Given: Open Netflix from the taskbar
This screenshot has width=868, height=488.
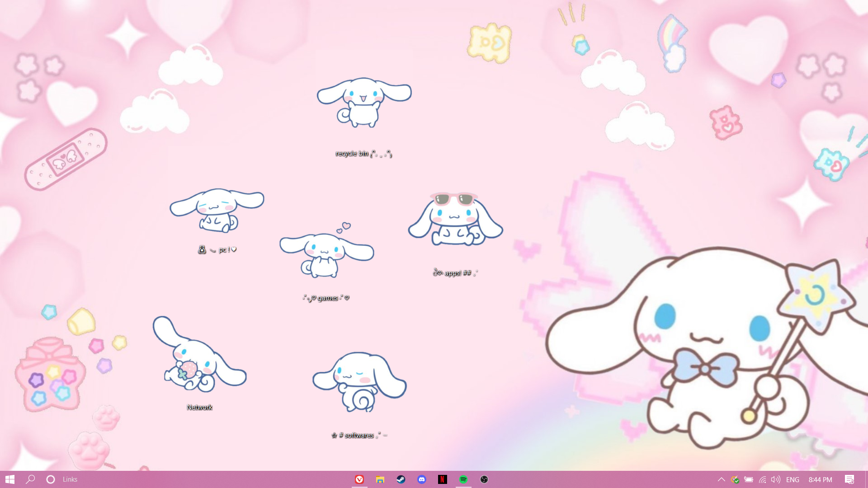Looking at the screenshot, I should (x=443, y=479).
